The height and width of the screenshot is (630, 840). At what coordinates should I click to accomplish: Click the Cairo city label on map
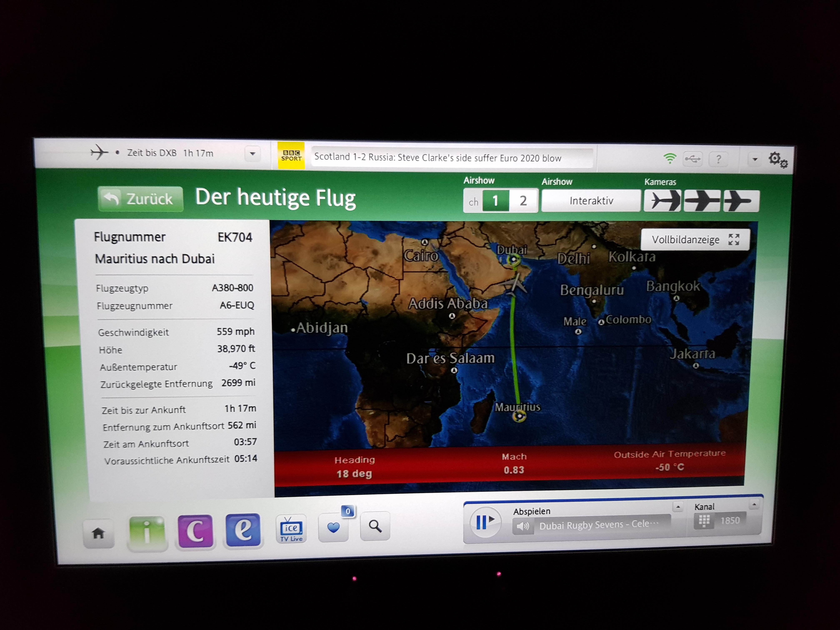421,256
